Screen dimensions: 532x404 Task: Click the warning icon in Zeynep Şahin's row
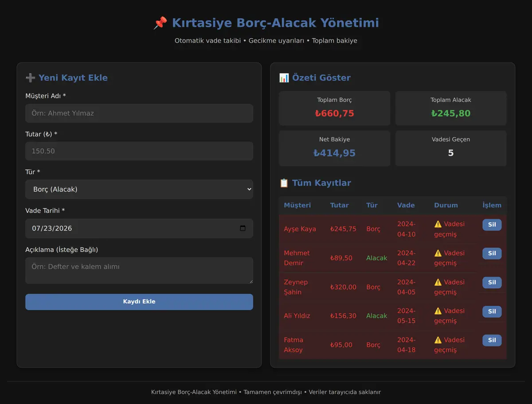tap(438, 282)
